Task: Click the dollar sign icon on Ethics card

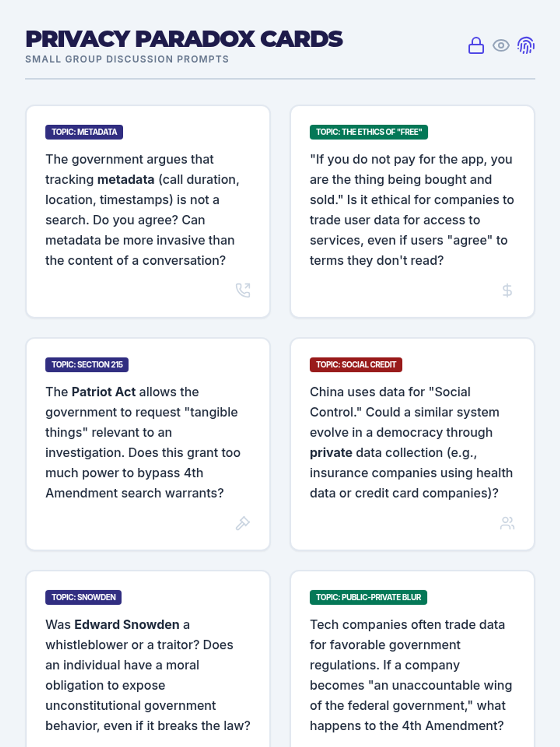Action: pos(507,290)
